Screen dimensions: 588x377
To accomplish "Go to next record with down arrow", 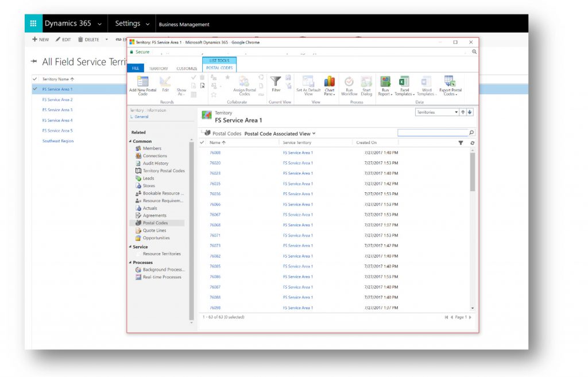I will (470, 112).
